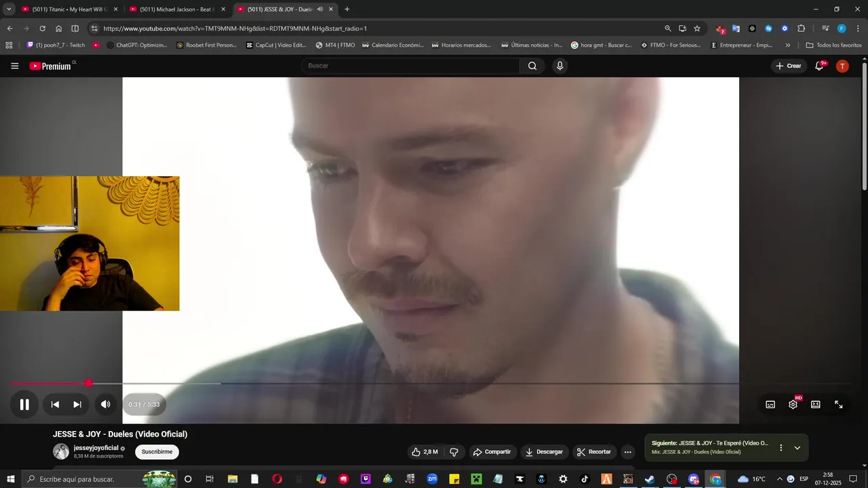Switch the video to full screen
The width and height of the screenshot is (868, 488).
point(839,405)
